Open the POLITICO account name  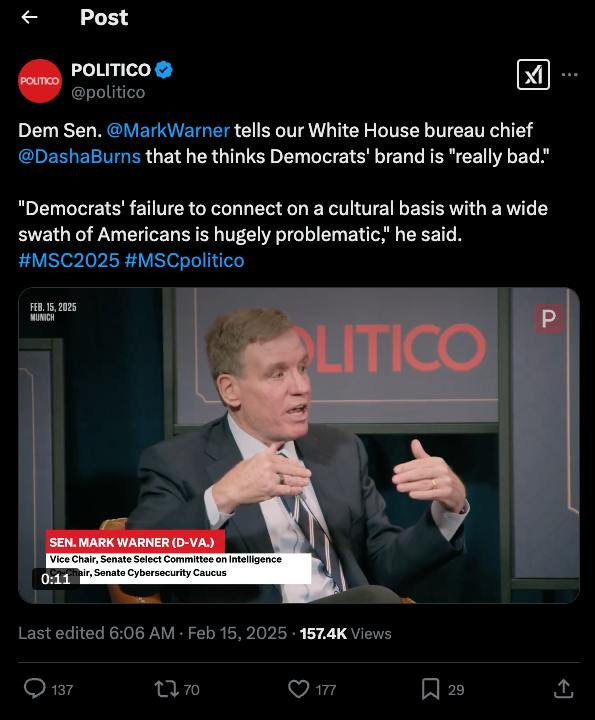click(x=111, y=70)
